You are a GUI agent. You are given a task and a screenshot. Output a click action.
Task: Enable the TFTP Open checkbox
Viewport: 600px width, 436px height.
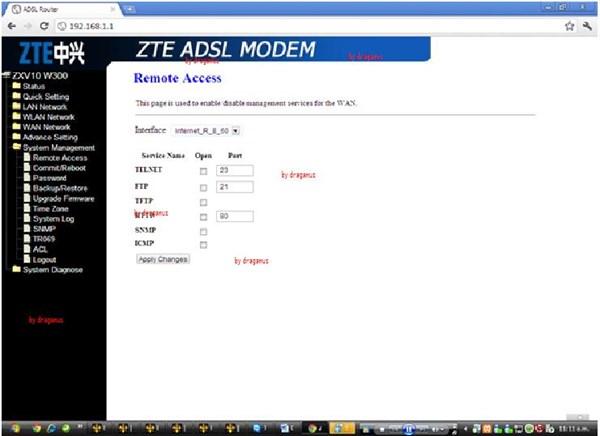tap(203, 202)
